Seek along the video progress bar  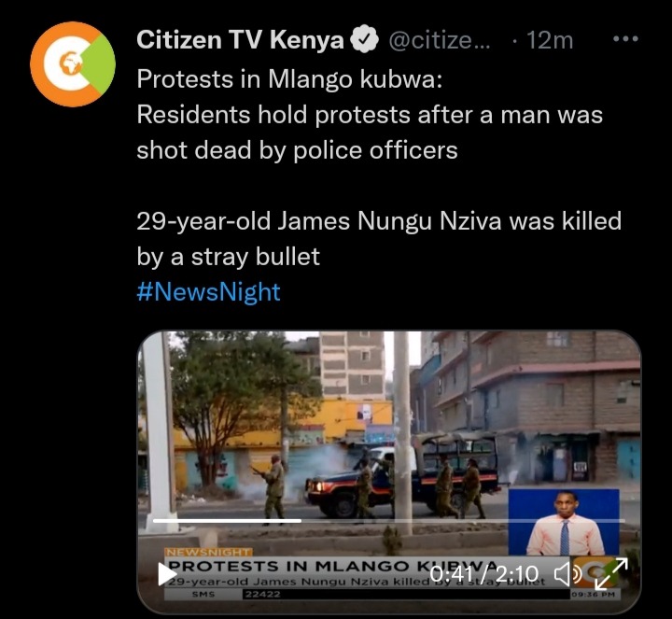pos(389,521)
